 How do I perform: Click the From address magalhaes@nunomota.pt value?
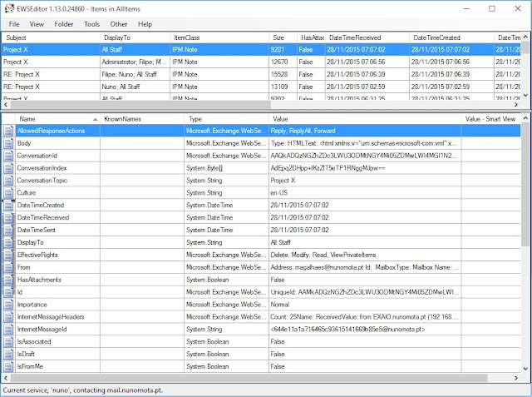tap(365, 267)
